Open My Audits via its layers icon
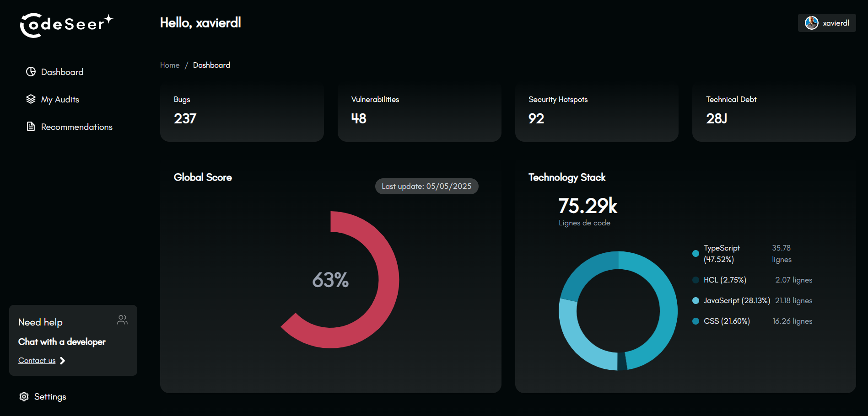Screen dimensions: 868x416 pyautogui.click(x=30, y=99)
